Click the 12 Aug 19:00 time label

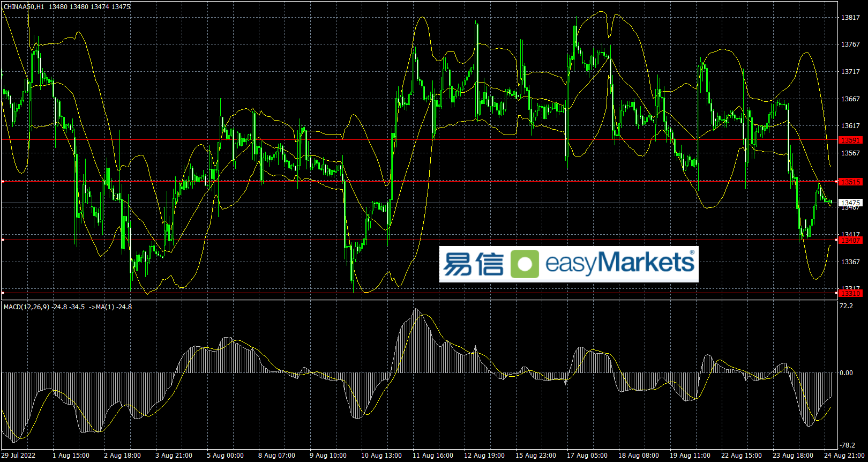(484, 455)
